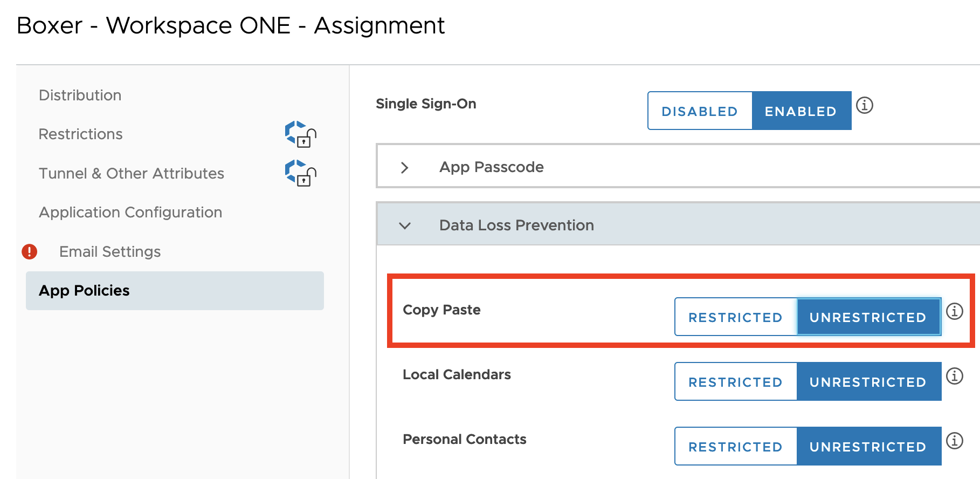980x479 pixels.
Task: Click the Enabled state of Single Sign-On
Action: (800, 111)
